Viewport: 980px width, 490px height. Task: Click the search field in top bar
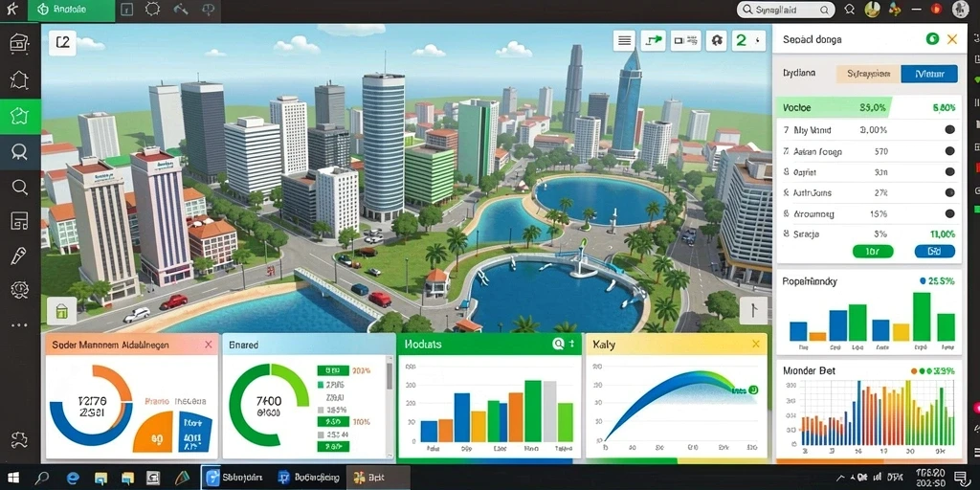[786, 10]
